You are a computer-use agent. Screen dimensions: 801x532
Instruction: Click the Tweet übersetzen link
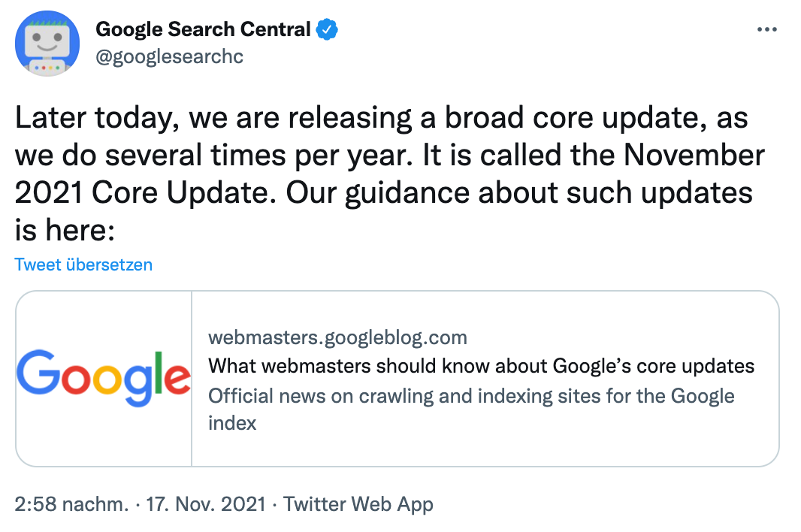coord(83,264)
